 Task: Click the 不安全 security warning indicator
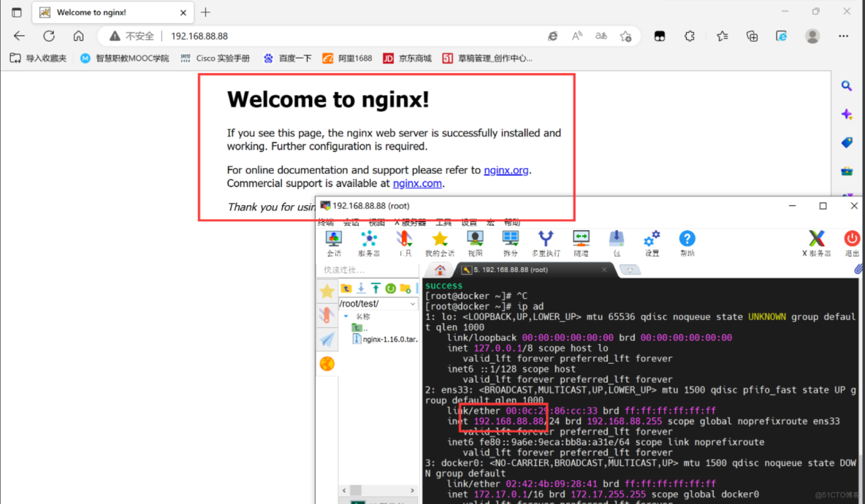pos(132,36)
